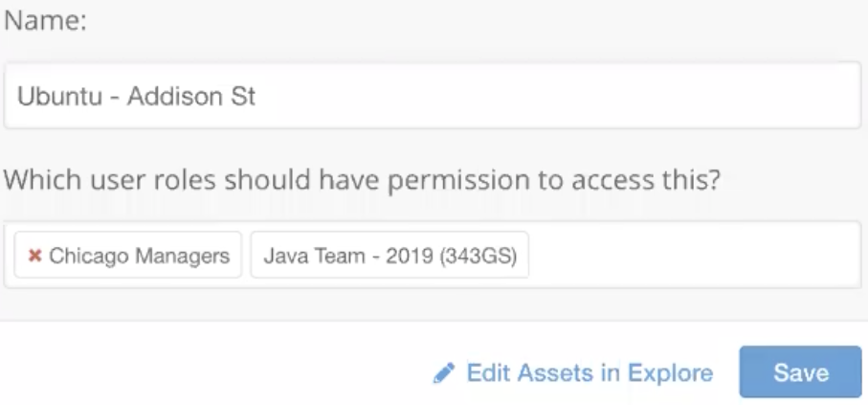The image size is (868, 405).
Task: Open Edit Assets in Explore link
Action: tap(573, 372)
